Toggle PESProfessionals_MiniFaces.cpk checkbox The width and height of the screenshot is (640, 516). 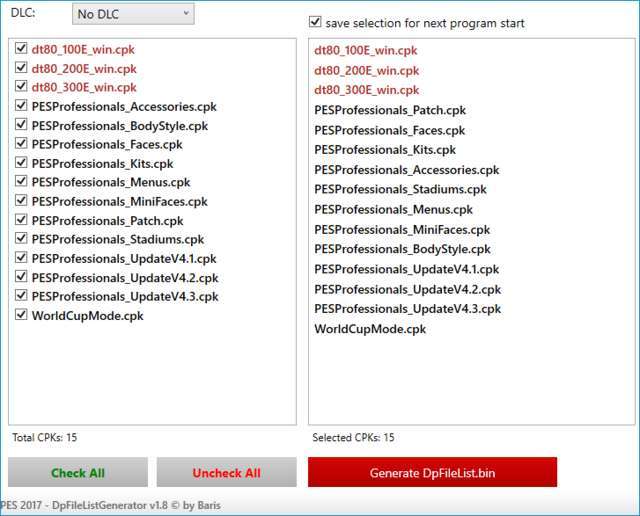pyautogui.click(x=21, y=200)
